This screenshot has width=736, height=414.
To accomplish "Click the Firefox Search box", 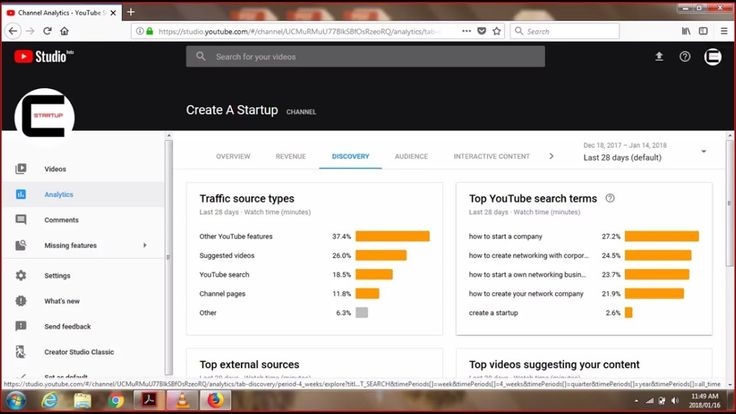I will click(x=565, y=31).
